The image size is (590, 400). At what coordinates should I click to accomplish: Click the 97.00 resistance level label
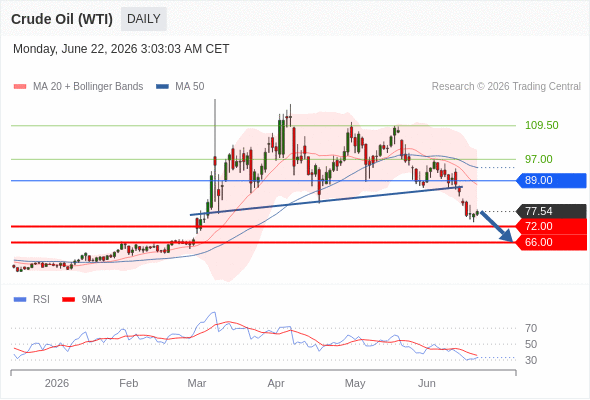coord(538,159)
